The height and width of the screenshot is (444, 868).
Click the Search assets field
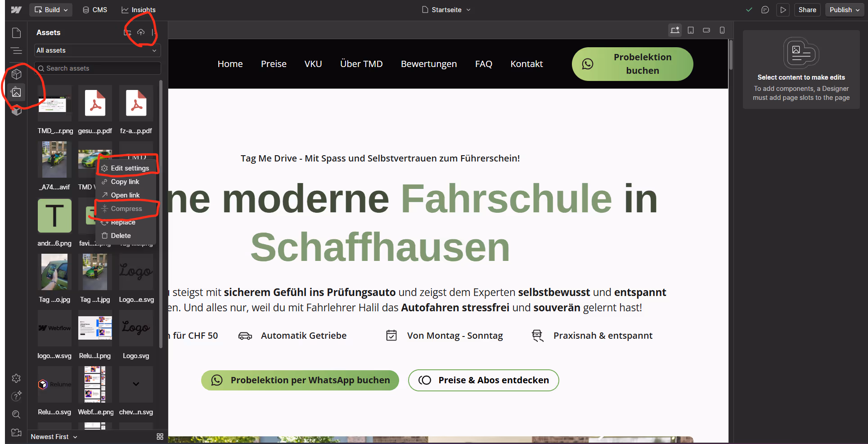97,68
